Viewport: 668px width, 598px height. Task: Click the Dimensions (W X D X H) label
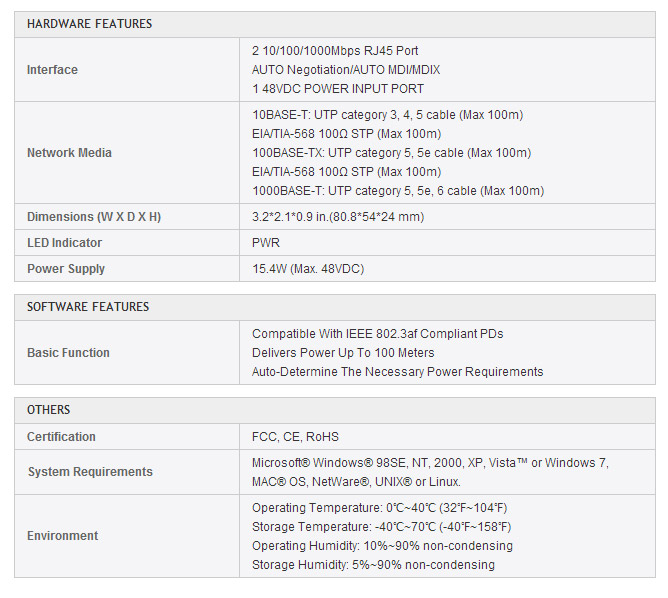click(x=94, y=217)
